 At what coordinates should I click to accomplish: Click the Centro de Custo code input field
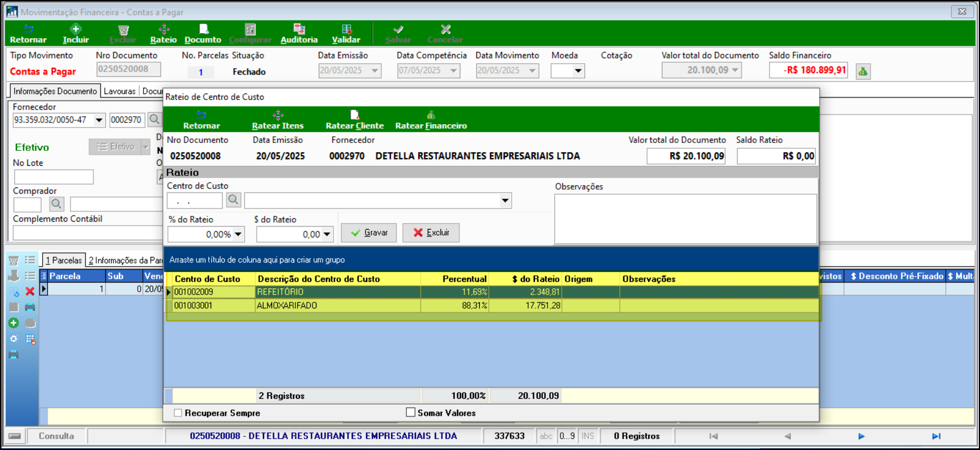(x=195, y=201)
